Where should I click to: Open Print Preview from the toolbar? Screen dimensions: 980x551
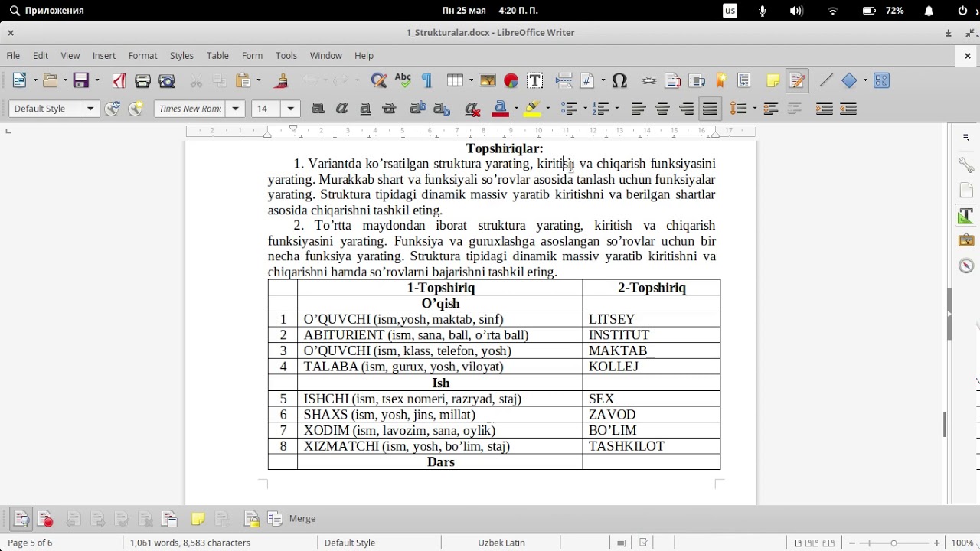(166, 80)
